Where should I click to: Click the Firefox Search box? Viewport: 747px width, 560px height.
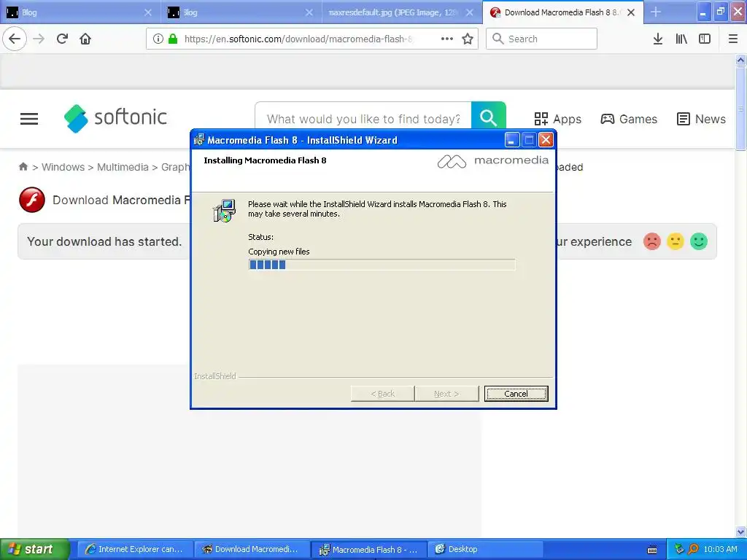click(x=541, y=39)
